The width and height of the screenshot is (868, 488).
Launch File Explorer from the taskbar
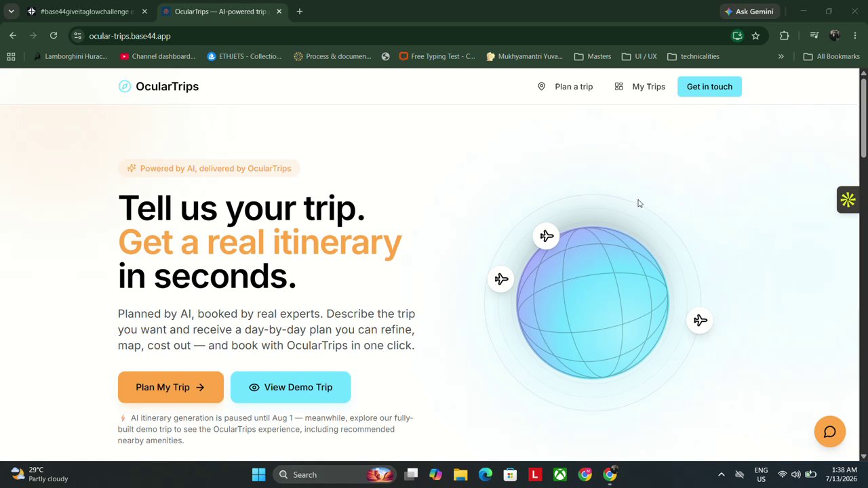click(460, 474)
